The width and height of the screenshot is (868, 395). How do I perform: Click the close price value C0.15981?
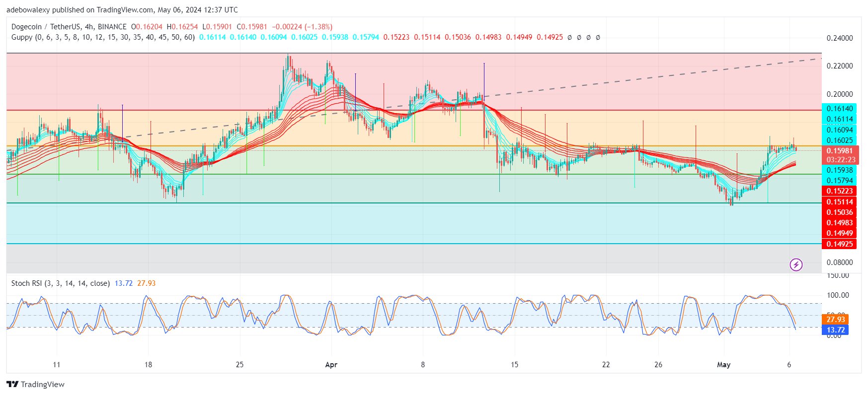252,27
